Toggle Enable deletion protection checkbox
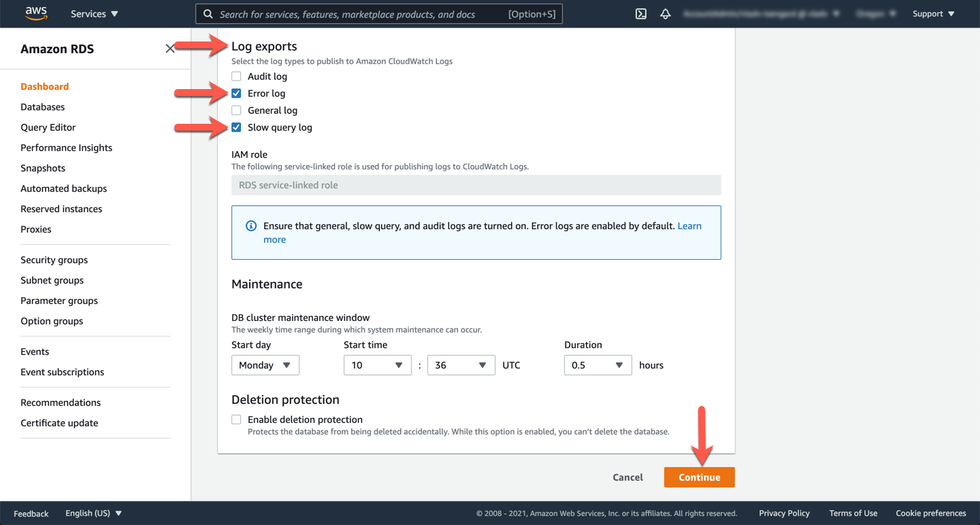This screenshot has height=525, width=980. (x=236, y=420)
